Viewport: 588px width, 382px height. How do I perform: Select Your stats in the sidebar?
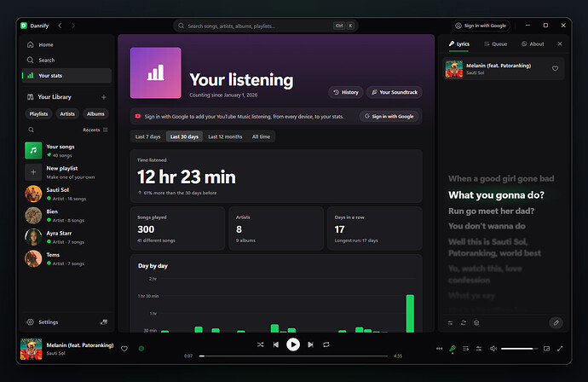(66, 75)
